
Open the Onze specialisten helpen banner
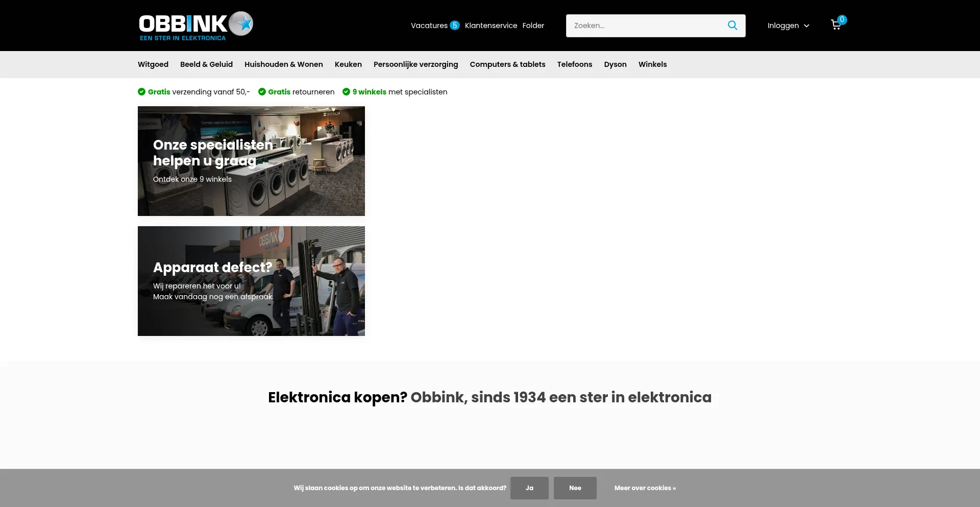(x=251, y=161)
